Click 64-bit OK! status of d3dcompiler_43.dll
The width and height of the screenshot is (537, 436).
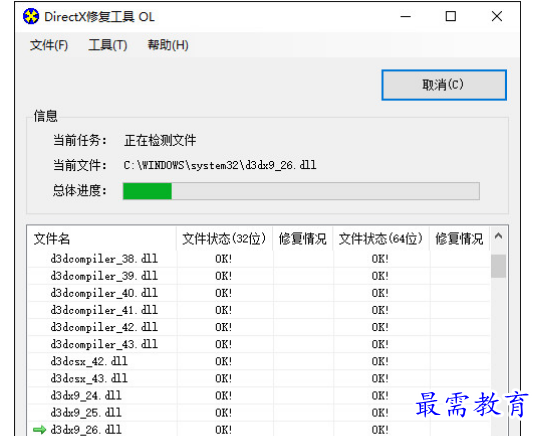tap(380, 344)
